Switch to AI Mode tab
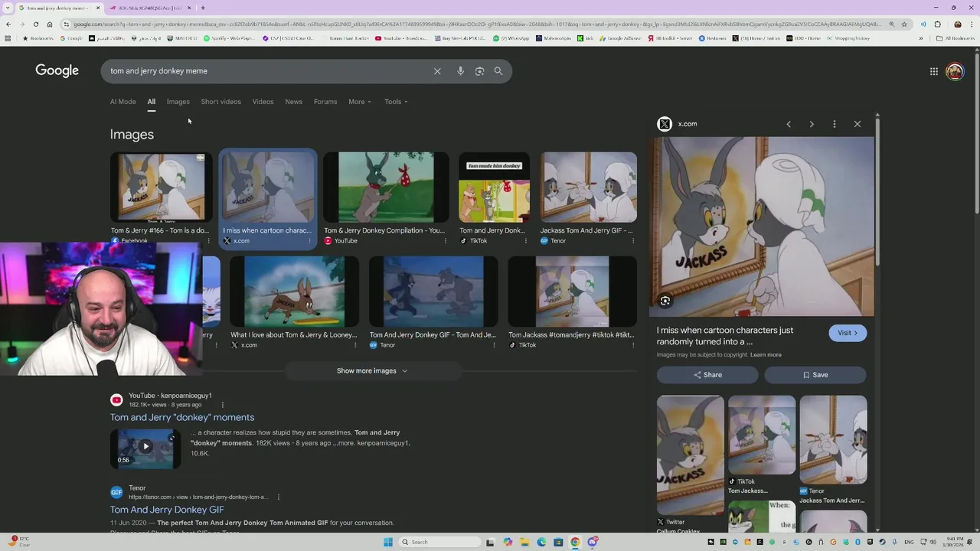Image resolution: width=980 pixels, height=551 pixels. coord(122,102)
